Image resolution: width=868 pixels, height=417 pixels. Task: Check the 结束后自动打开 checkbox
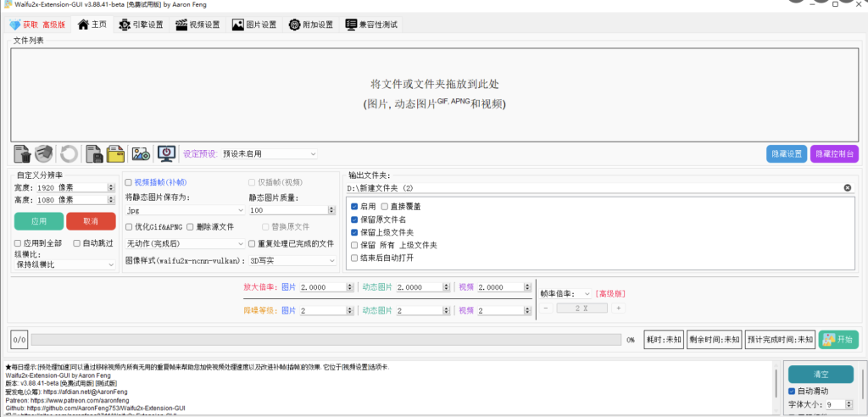click(354, 258)
